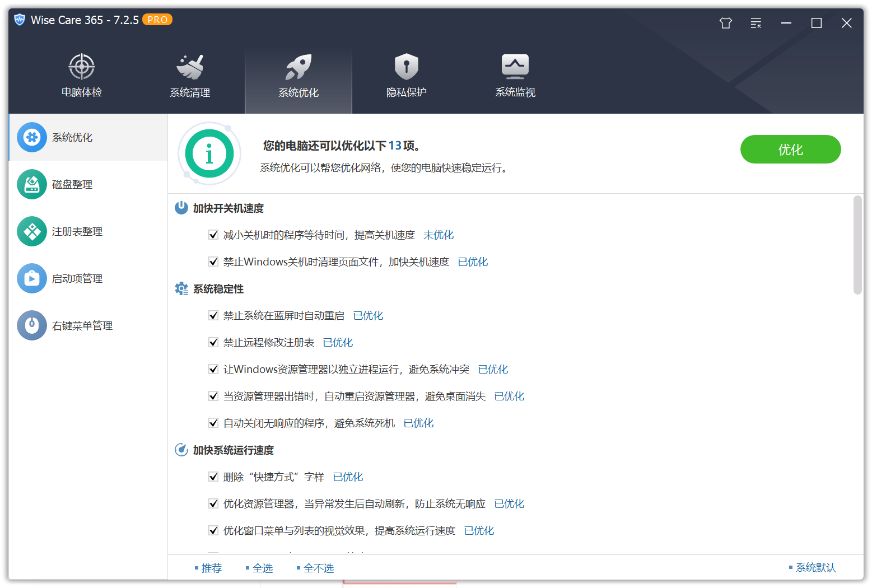Click 已优化 next to 优化窗口菜单与列表的视觉效果

(x=479, y=530)
